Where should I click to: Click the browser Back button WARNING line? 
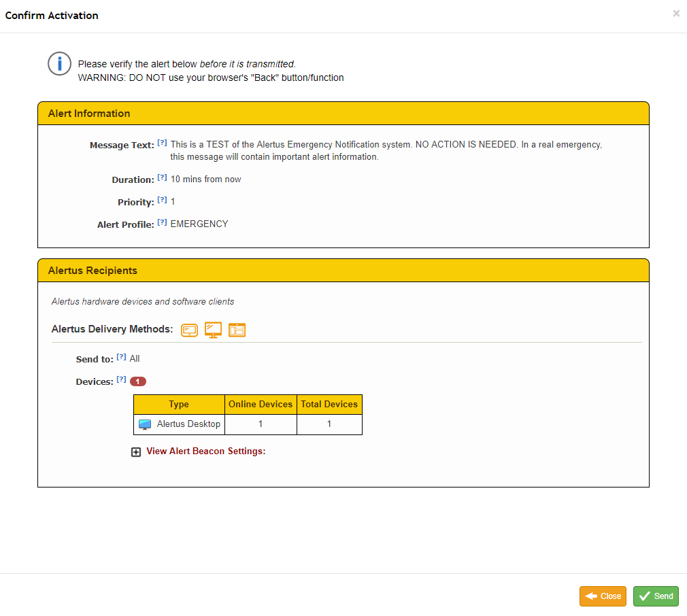(211, 78)
